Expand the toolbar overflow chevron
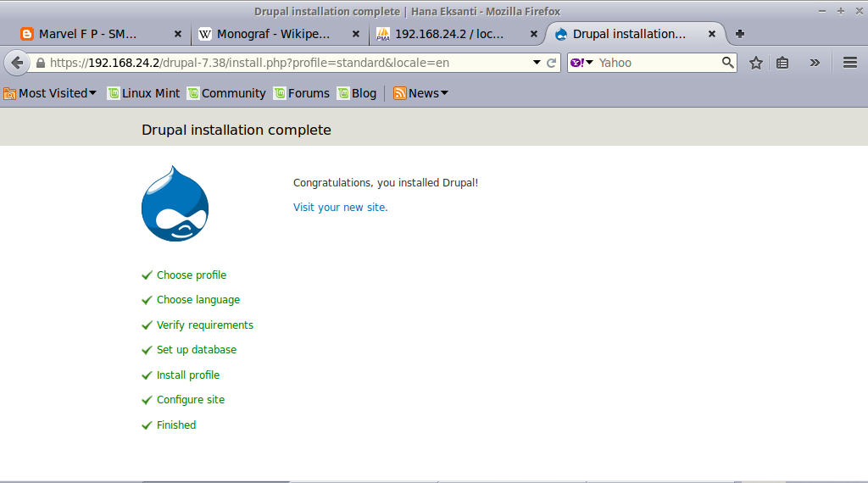Image resolution: width=868 pixels, height=483 pixels. (815, 63)
